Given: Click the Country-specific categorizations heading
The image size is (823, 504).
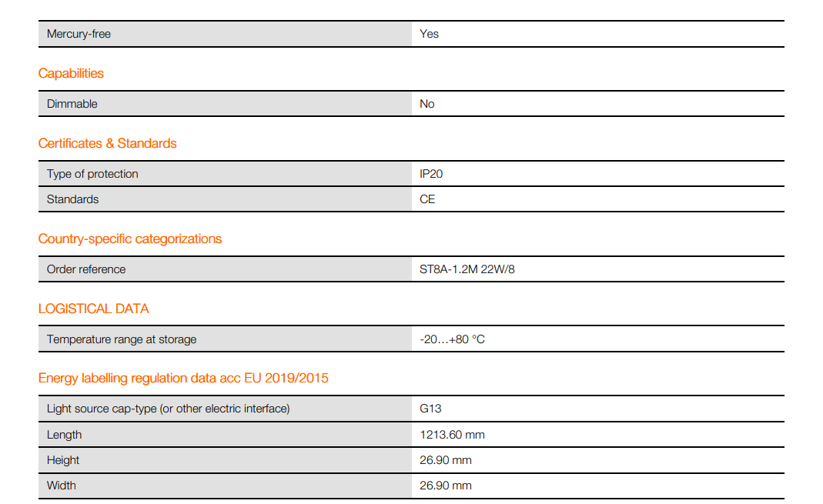Looking at the screenshot, I should pyautogui.click(x=130, y=239).
